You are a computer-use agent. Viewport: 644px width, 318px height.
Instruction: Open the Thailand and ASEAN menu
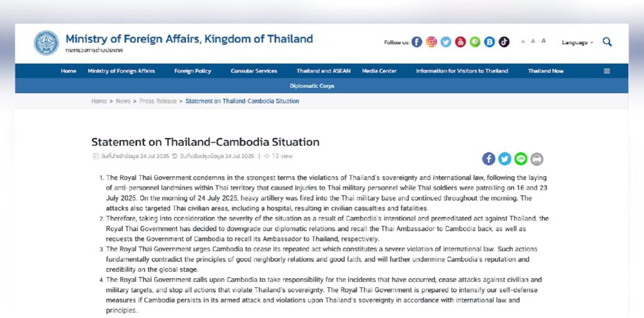pos(323,71)
